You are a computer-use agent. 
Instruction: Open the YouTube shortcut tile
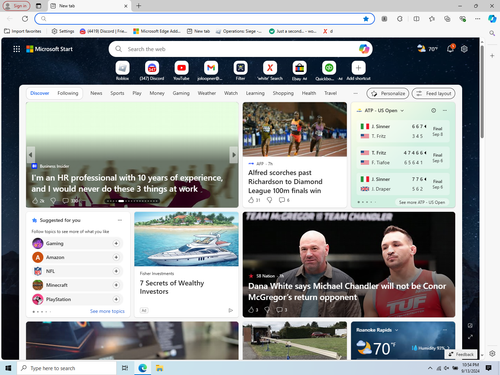click(181, 71)
